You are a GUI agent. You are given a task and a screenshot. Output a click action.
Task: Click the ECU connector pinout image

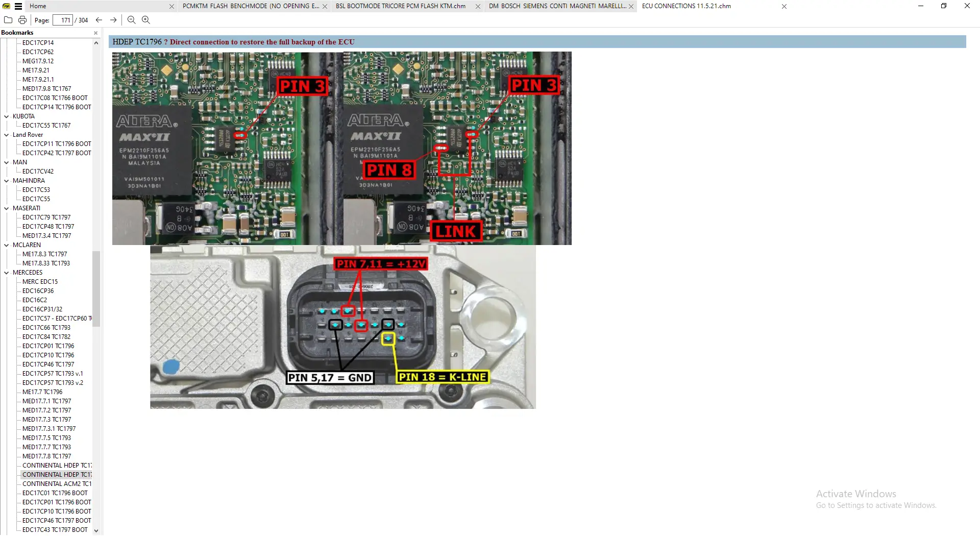(x=342, y=327)
